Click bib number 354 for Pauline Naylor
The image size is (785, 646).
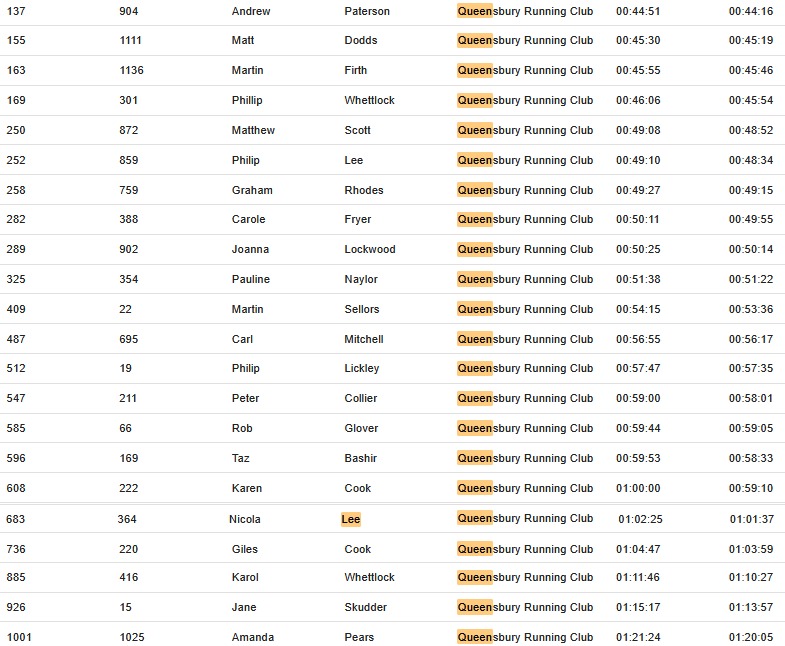[x=129, y=279]
